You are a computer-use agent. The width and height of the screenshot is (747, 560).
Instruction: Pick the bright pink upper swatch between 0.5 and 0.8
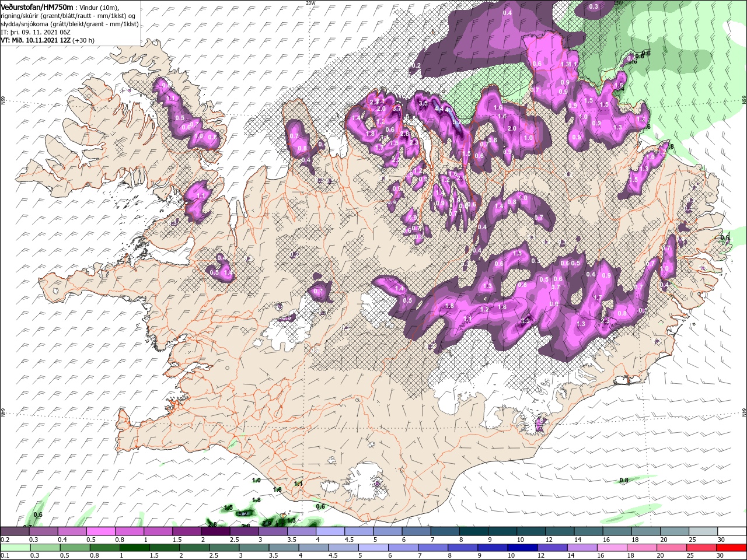click(100, 531)
